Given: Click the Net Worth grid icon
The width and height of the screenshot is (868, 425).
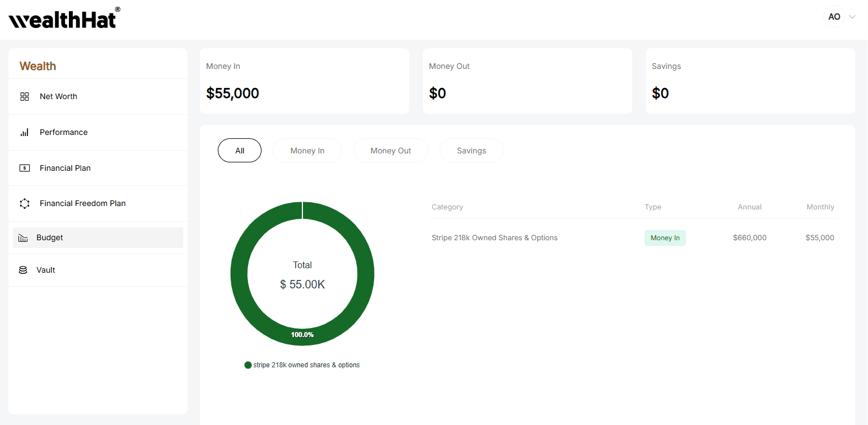Looking at the screenshot, I should (x=25, y=96).
